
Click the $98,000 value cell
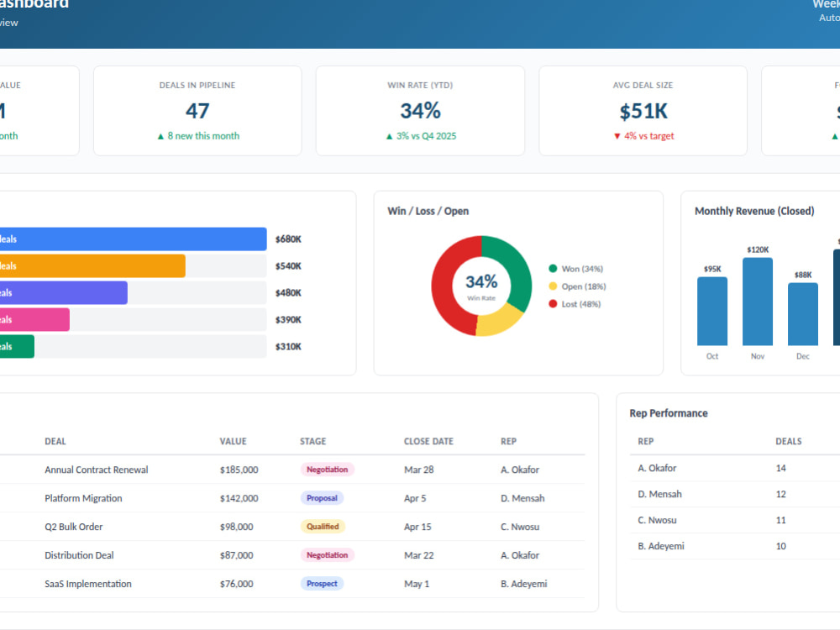[236, 527]
